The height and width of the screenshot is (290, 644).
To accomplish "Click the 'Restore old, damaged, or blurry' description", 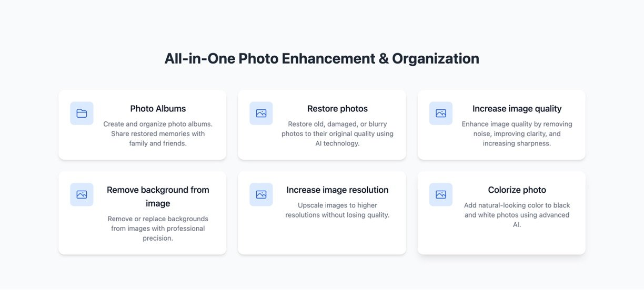I will point(337,134).
